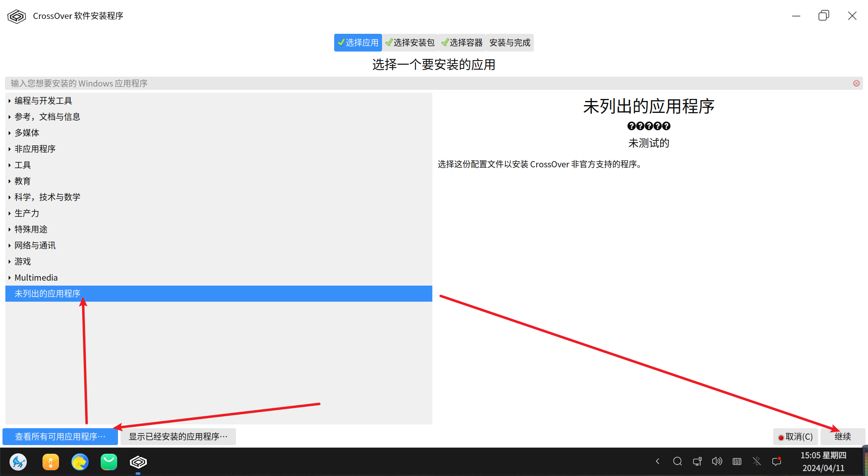Viewport: 868px width, 476px height.
Task: Click the orange app icon in taskbar
Action: tap(50, 462)
